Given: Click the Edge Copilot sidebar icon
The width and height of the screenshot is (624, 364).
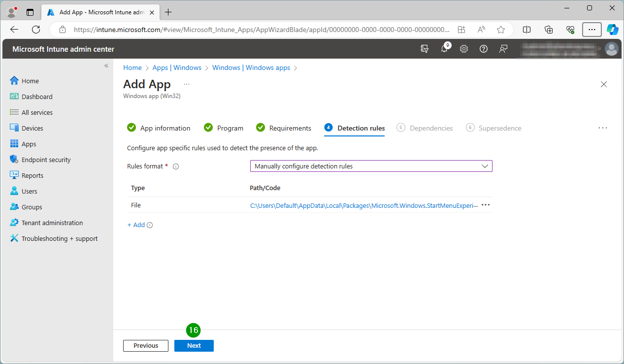Looking at the screenshot, I should pos(612,30).
